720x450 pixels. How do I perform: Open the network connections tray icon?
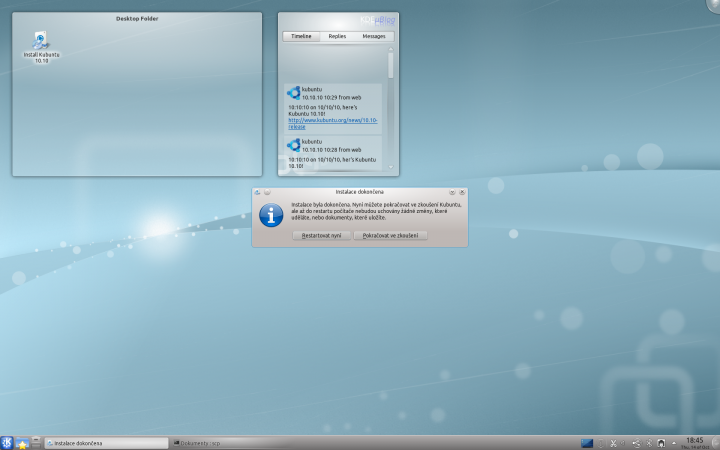[636, 444]
